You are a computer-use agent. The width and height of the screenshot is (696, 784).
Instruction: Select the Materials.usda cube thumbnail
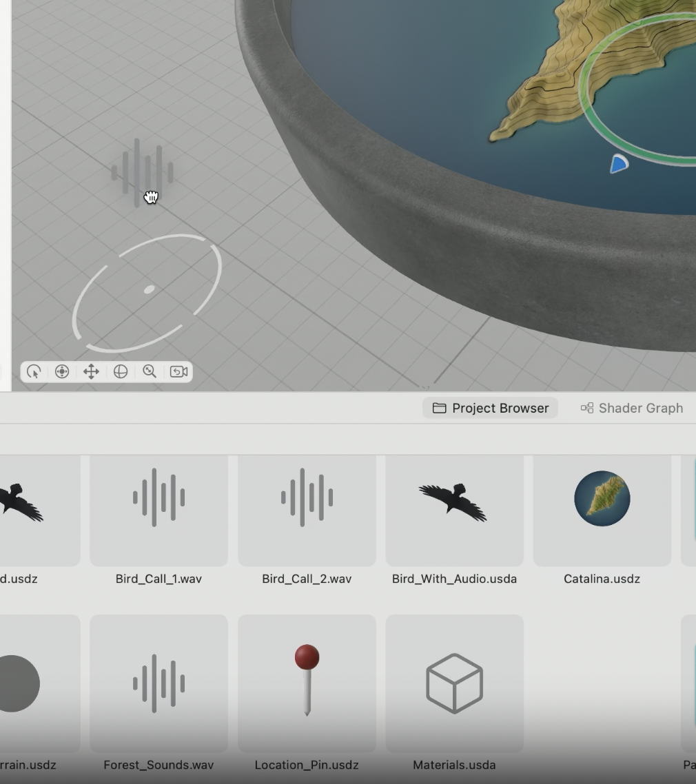455,683
